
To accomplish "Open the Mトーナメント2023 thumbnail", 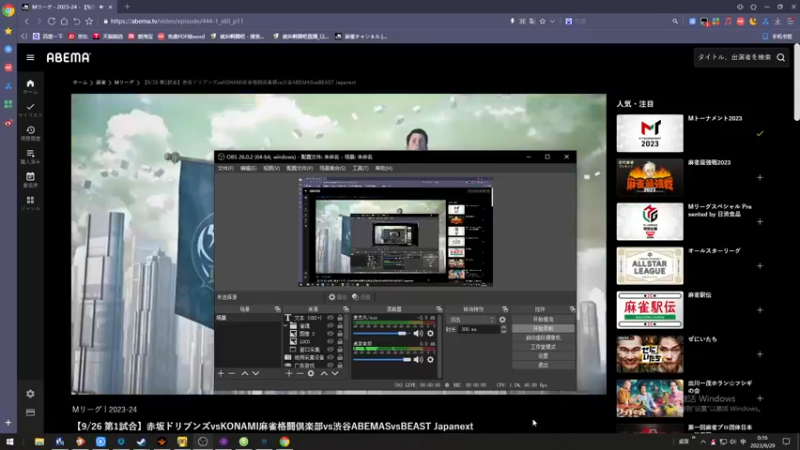I will click(x=649, y=133).
